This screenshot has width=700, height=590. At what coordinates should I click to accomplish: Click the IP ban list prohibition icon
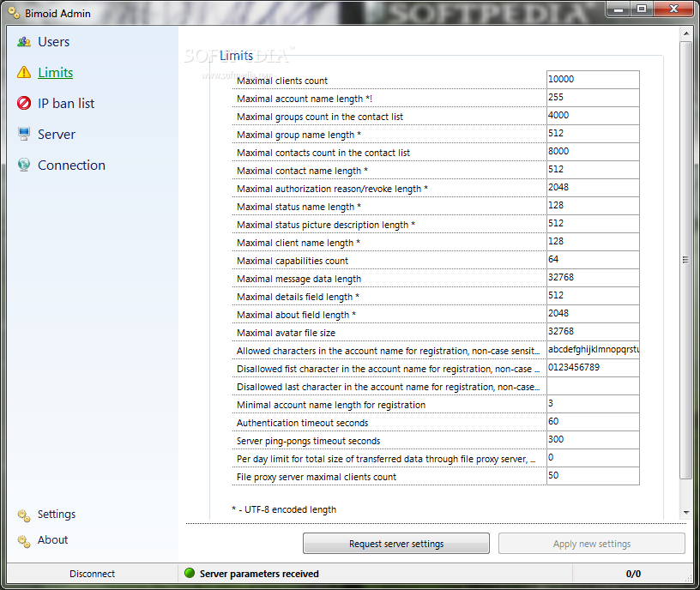24,103
